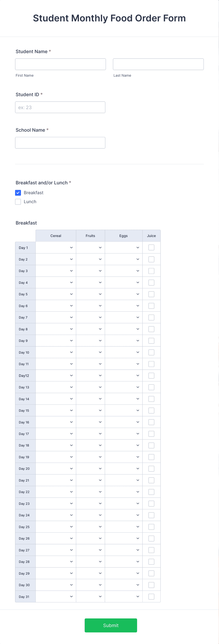
Task: Click the First Name input field
Action: pyautogui.click(x=60, y=64)
